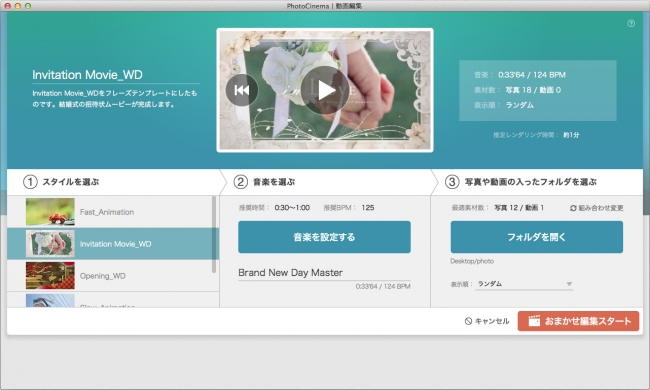This screenshot has width=650, height=390.
Task: Click the 写真 12 / 動画 1 optimal count
Action: tap(519, 208)
